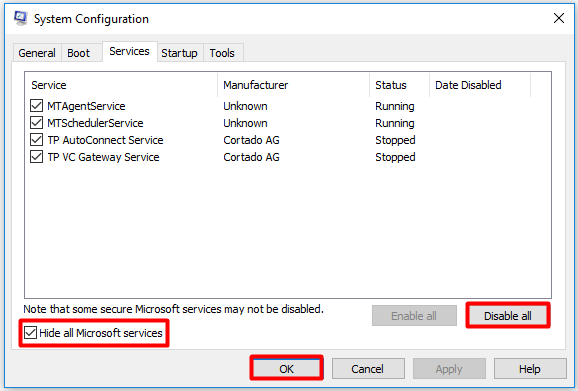Image resolution: width=578 pixels, height=391 pixels.
Task: Uncheck Hide all Microsoft services
Action: point(31,333)
